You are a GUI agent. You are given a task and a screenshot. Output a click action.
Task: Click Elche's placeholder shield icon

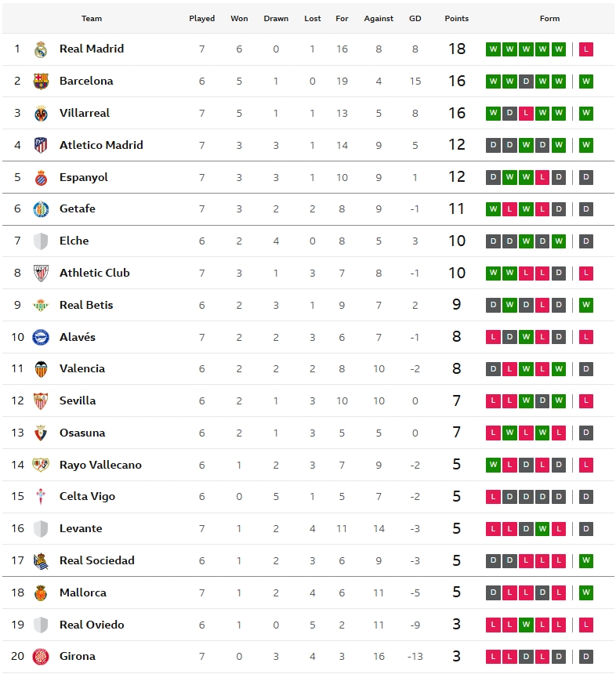41,241
